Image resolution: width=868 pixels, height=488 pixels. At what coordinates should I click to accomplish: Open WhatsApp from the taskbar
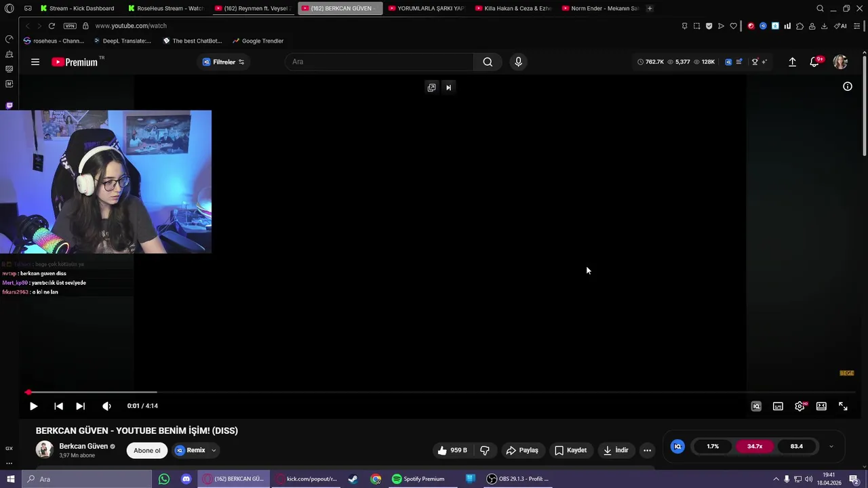(164, 479)
